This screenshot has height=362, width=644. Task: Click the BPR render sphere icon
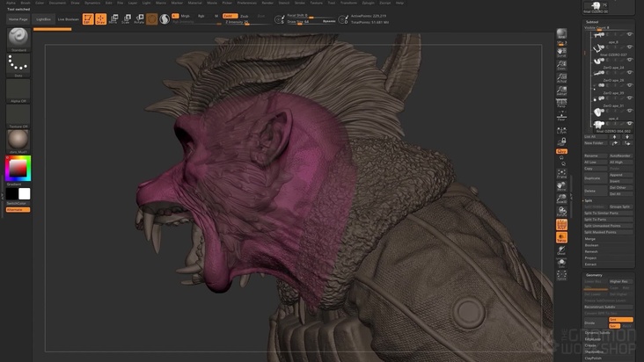tap(561, 33)
